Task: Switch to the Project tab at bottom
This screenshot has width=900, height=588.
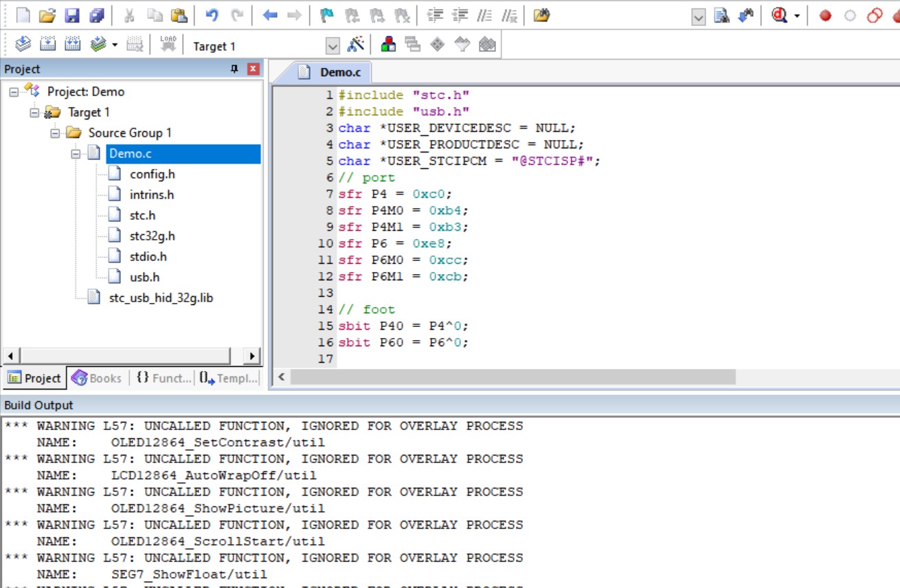Action: (x=34, y=378)
